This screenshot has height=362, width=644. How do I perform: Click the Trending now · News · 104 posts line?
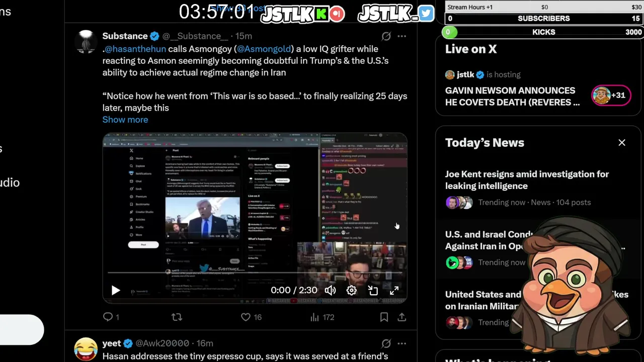[534, 203]
